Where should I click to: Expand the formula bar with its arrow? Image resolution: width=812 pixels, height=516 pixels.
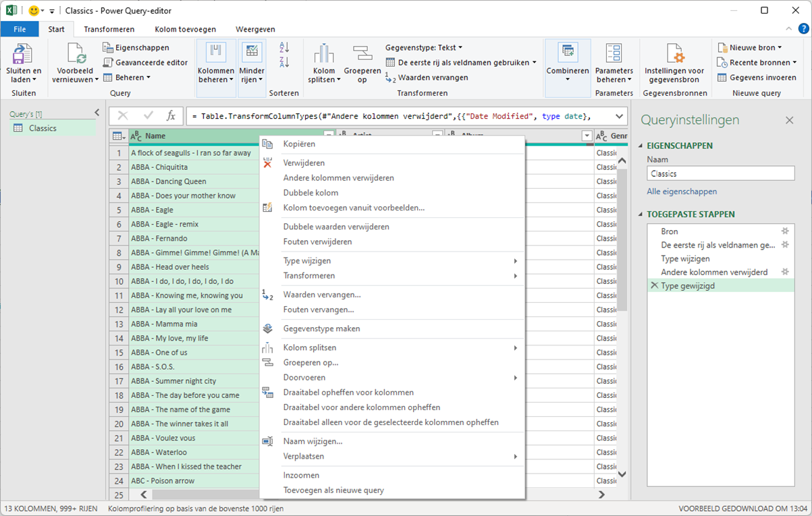[619, 116]
